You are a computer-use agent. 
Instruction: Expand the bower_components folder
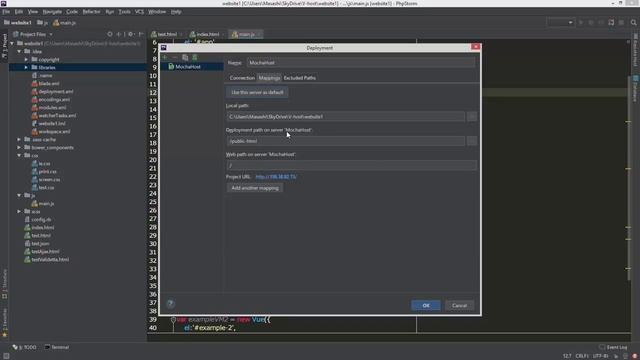pyautogui.click(x=19, y=147)
